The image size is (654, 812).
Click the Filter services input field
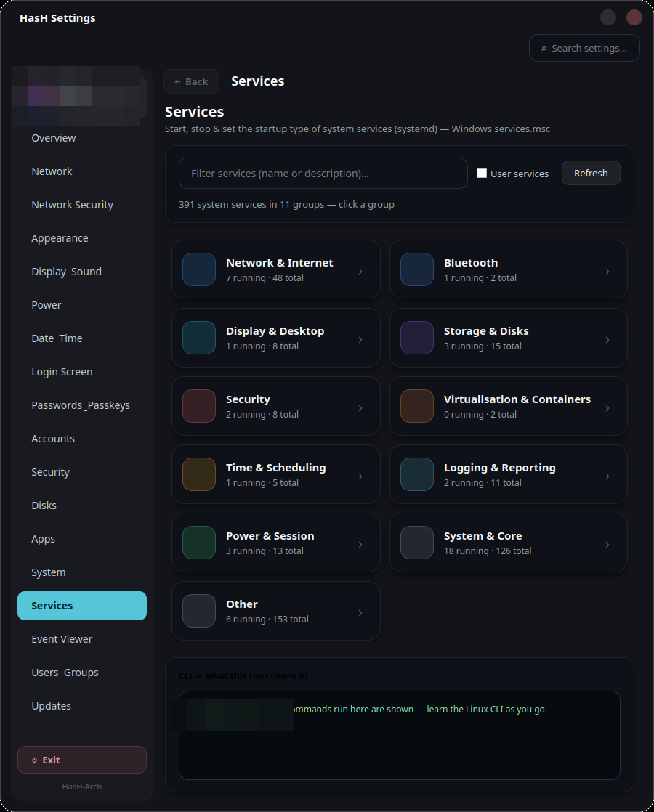tap(323, 174)
